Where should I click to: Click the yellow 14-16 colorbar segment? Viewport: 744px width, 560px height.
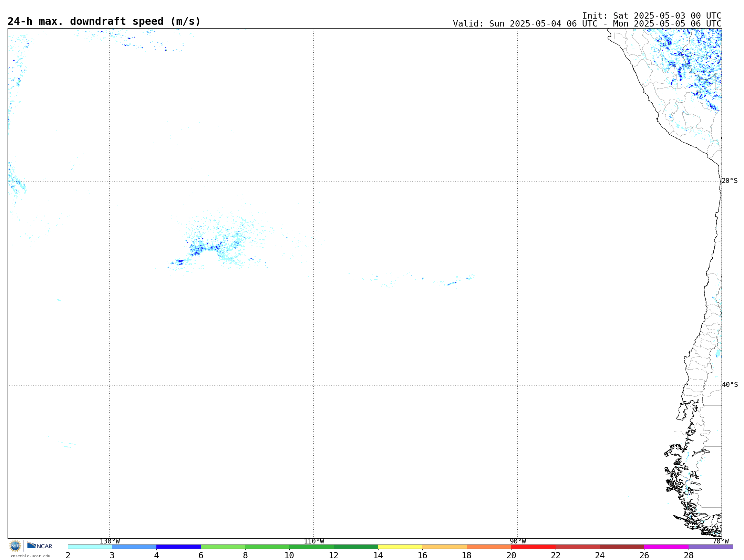click(400, 547)
